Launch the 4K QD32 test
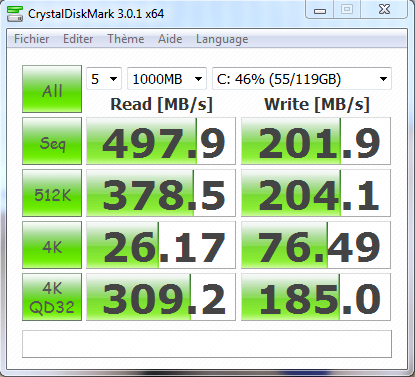The height and width of the screenshot is (377, 415). pyautogui.click(x=52, y=297)
